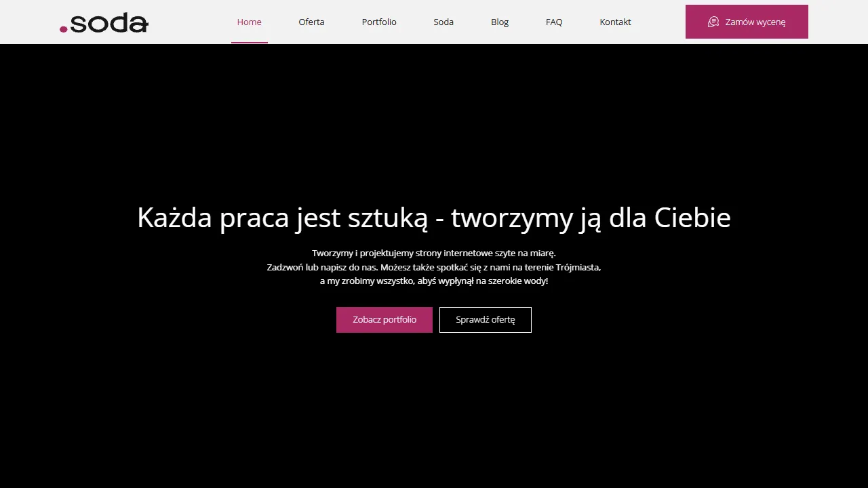Open the Soda navigation item

(x=443, y=22)
